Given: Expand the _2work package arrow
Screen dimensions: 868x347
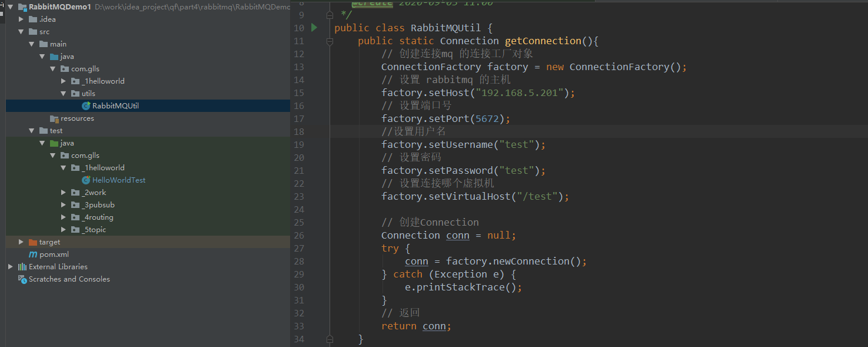Looking at the screenshot, I should pos(64,193).
